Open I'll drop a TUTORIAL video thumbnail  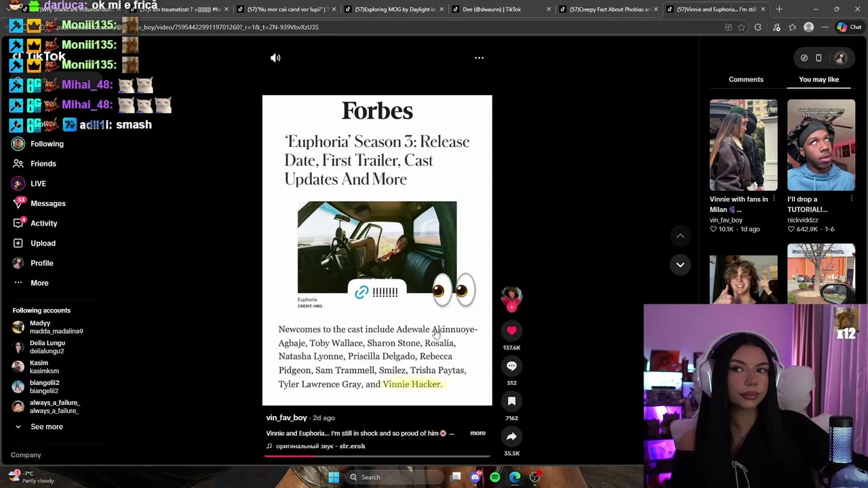[821, 145]
